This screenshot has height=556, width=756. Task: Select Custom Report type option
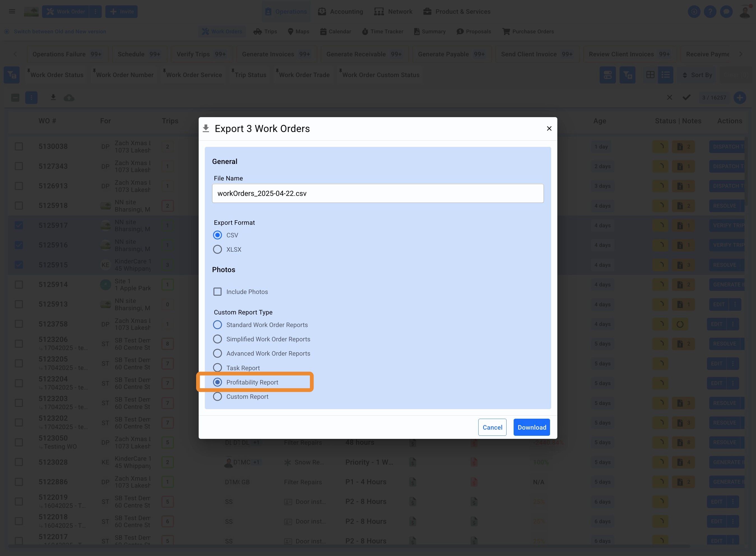click(x=218, y=397)
